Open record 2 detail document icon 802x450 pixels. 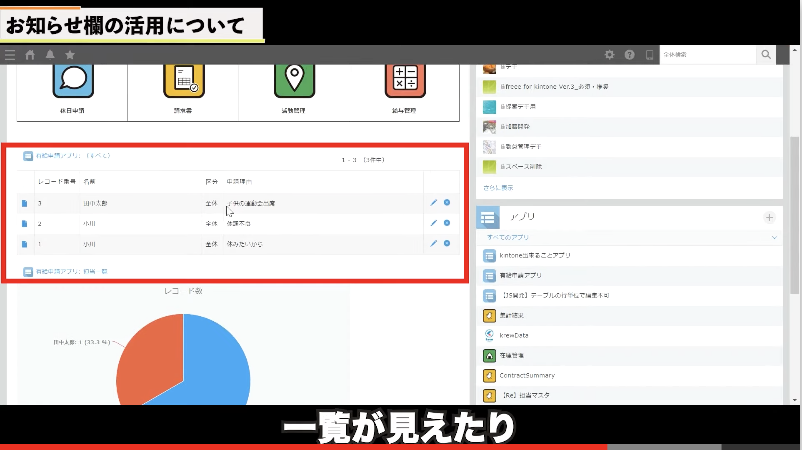[24, 223]
